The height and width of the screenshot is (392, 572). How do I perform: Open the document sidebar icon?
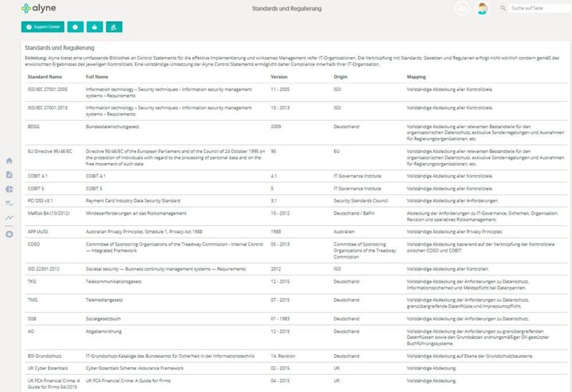coord(9,175)
